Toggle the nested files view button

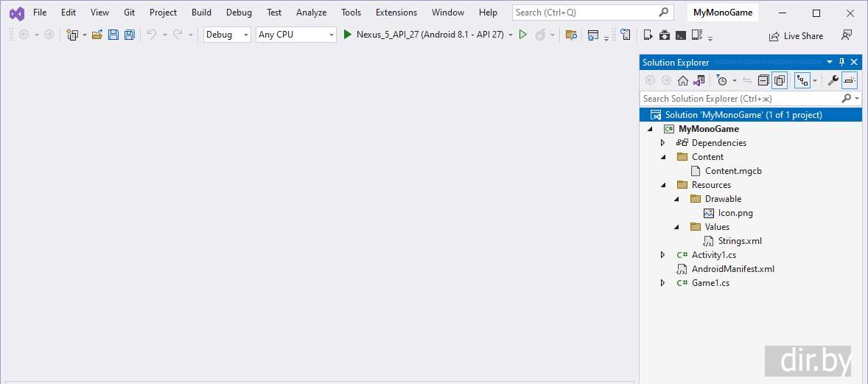[x=802, y=80]
